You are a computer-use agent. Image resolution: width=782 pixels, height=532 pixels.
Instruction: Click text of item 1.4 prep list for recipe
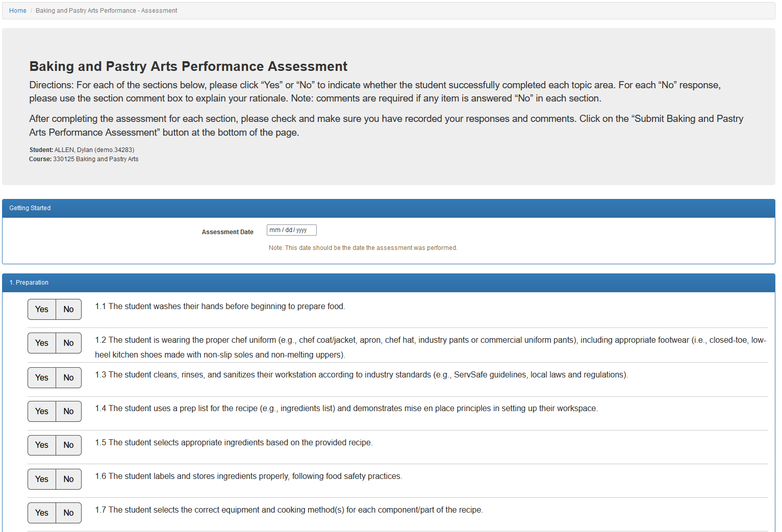point(346,408)
